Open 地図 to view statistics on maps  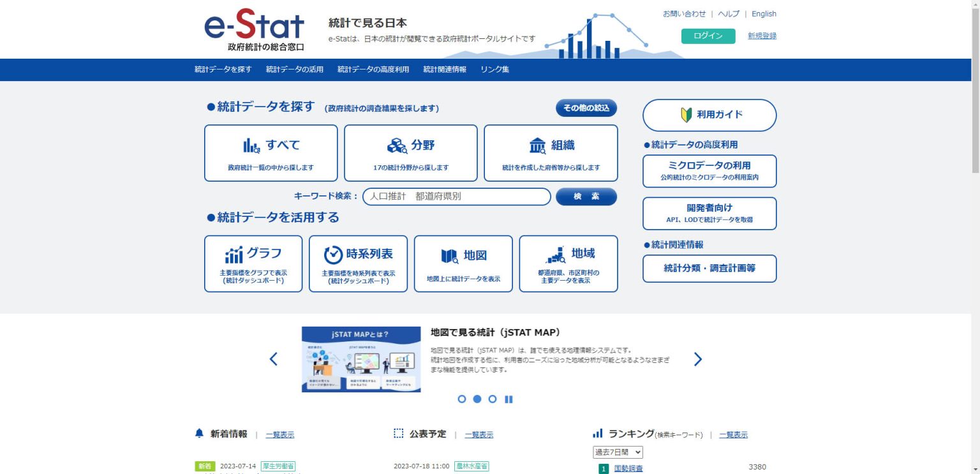click(x=463, y=263)
